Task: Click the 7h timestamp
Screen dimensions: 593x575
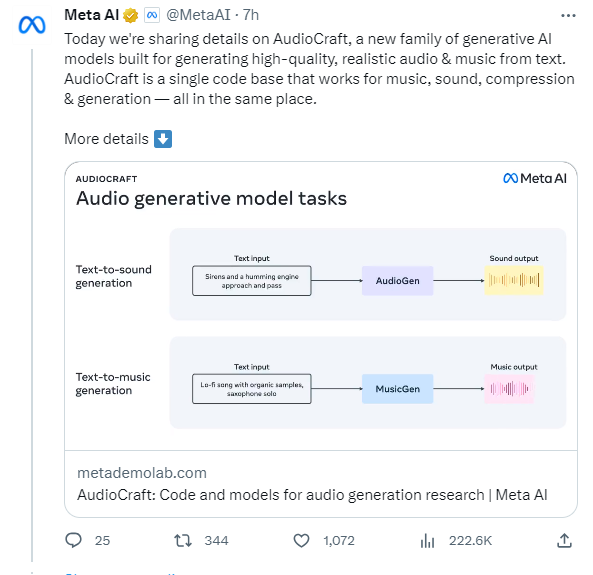Action: coord(251,15)
